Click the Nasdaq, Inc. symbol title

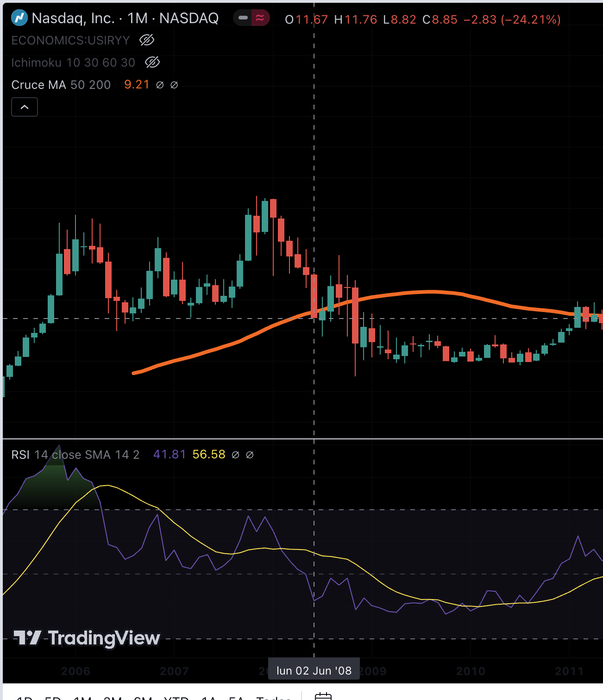73,18
